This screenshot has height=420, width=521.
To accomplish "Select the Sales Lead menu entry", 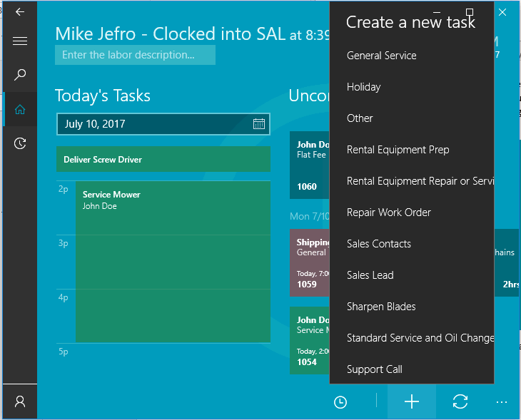I will 370,275.
